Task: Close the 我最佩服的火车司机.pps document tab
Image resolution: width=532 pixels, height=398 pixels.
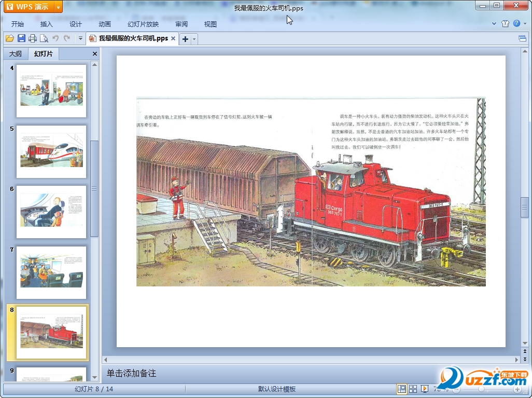Action: (x=173, y=38)
